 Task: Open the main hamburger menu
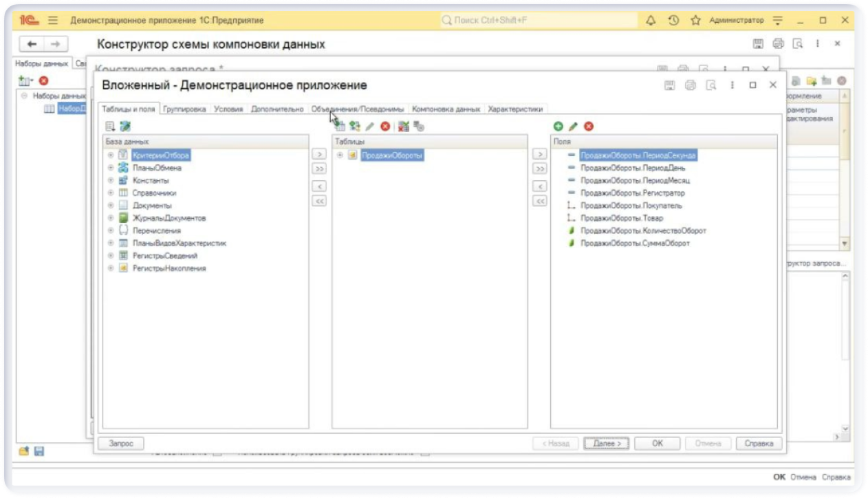click(x=53, y=21)
